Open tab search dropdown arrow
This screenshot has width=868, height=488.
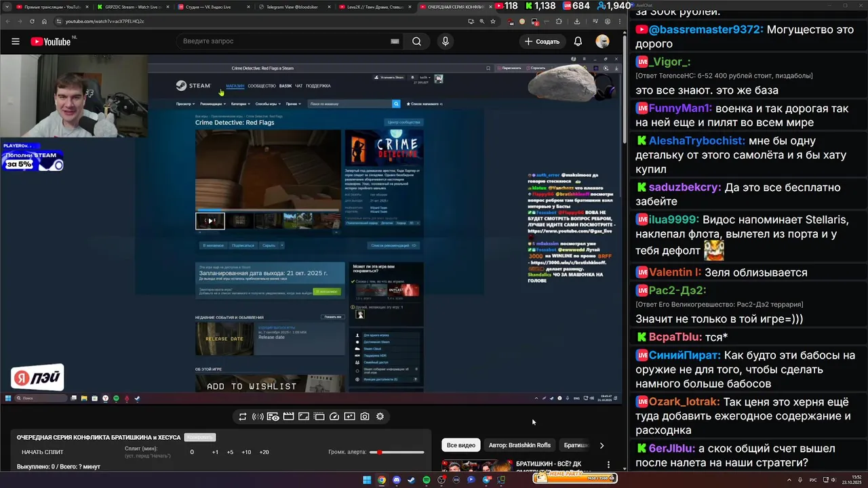coord(7,7)
